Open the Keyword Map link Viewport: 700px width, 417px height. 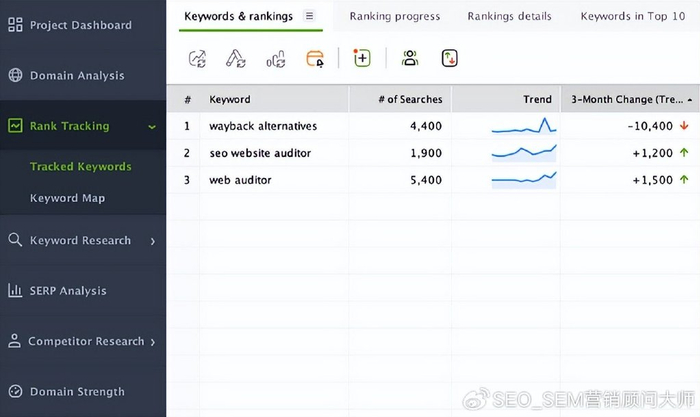pyautogui.click(x=67, y=198)
